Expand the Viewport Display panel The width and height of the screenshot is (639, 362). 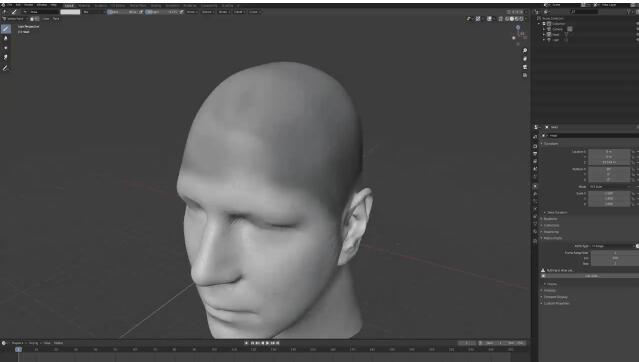pyautogui.click(x=555, y=297)
